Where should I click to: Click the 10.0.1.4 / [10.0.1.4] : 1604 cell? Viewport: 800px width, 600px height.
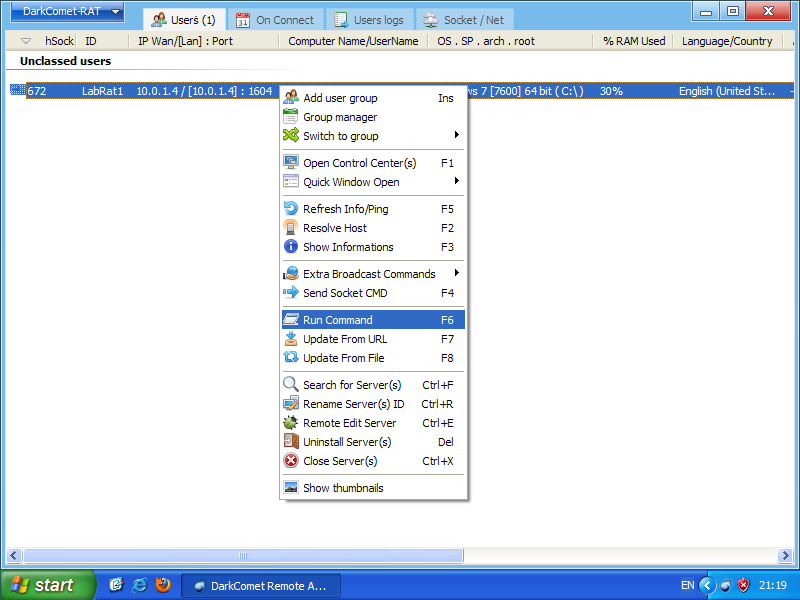(204, 91)
